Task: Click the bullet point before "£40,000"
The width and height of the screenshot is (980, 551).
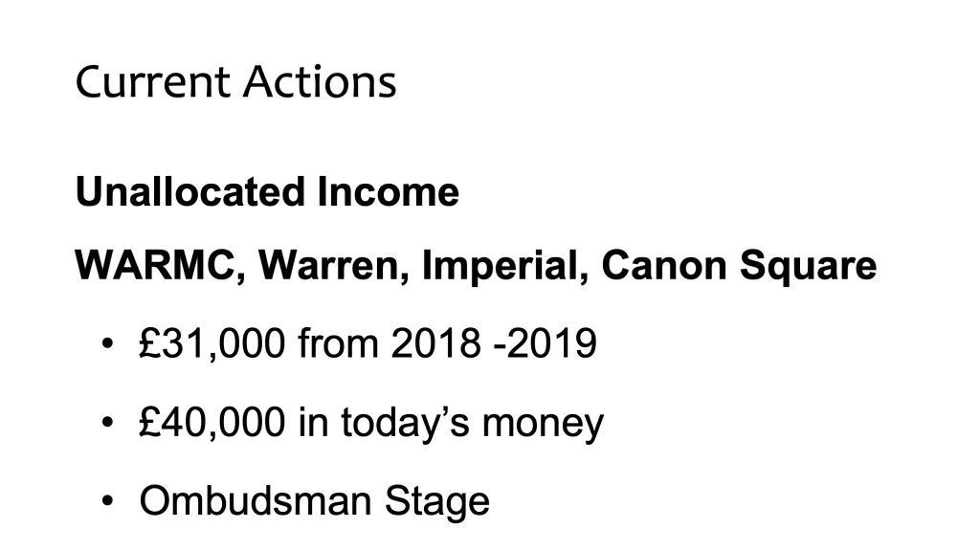Action: [108, 424]
